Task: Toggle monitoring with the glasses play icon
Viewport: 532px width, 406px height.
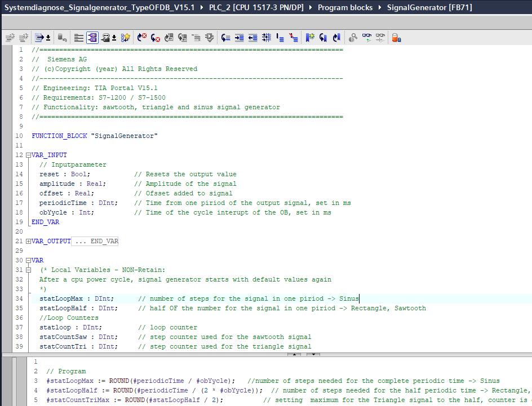Action: coord(367,38)
